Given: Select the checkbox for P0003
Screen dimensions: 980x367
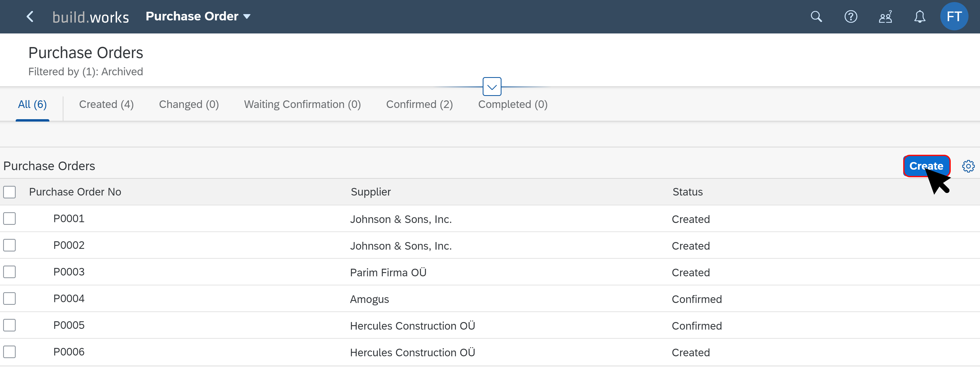Looking at the screenshot, I should (x=9, y=272).
